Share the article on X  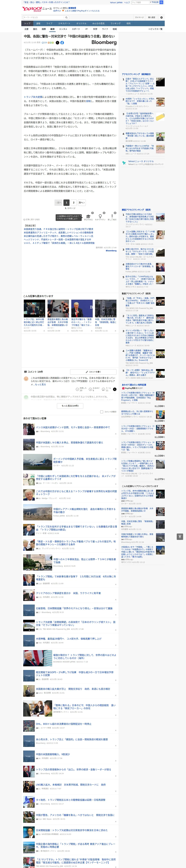pyautogui.click(x=57, y=43)
